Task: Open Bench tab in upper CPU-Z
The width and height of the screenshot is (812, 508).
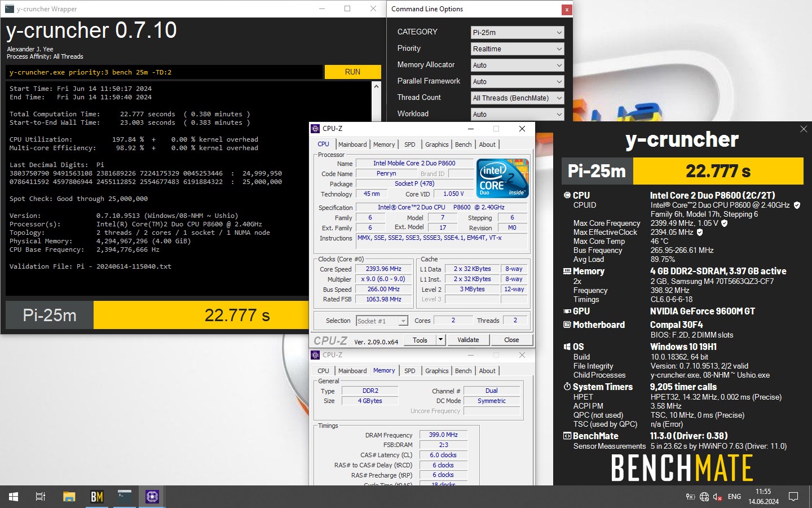Action: [x=464, y=144]
